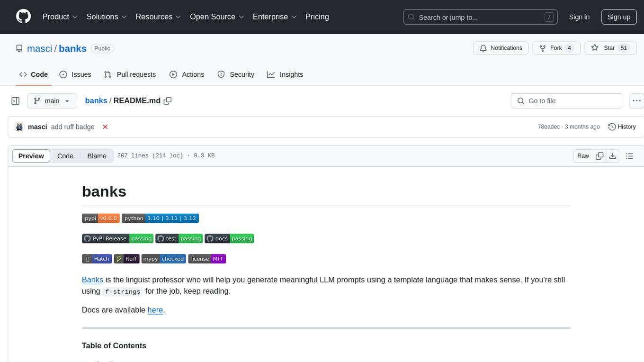Click the f-strings inline code text
Screen dimensions: 644x362
123,291
